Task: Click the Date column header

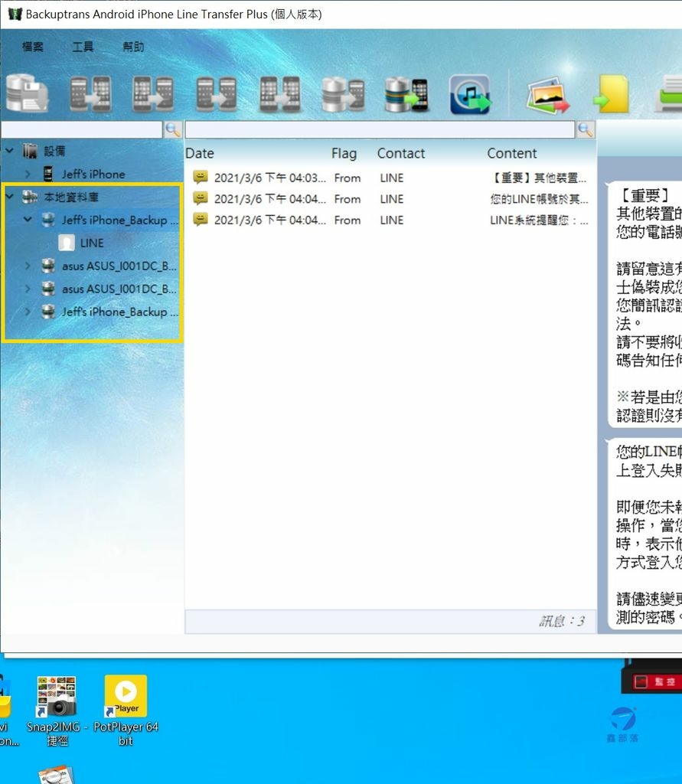Action: [x=200, y=153]
